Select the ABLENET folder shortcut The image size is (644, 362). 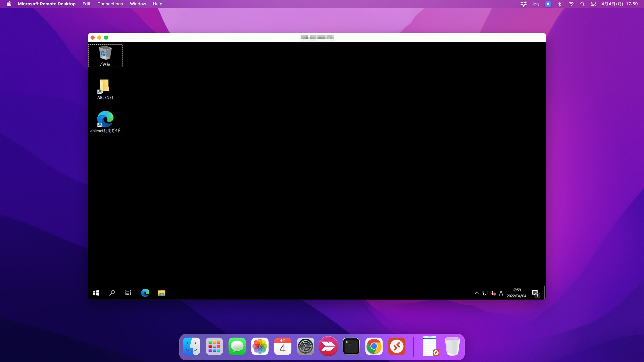coord(105,89)
